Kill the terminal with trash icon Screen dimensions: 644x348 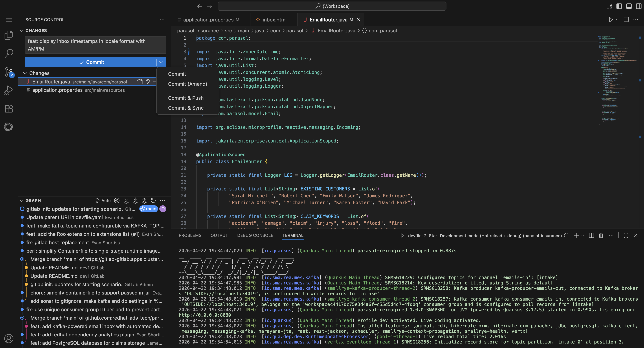point(601,235)
